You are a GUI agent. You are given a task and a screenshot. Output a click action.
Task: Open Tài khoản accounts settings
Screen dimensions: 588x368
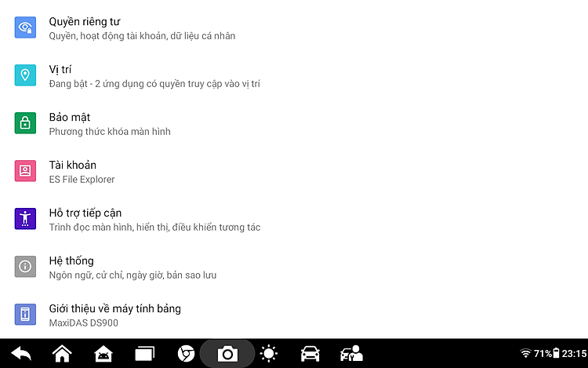(x=294, y=171)
